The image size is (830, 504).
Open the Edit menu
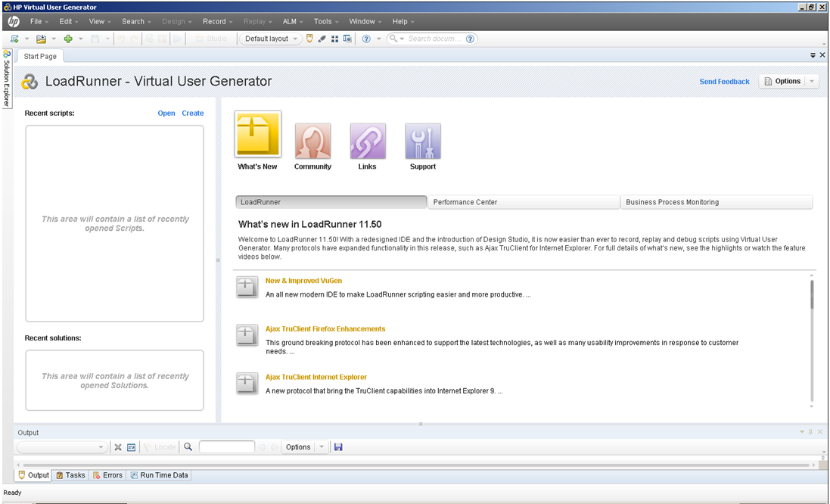click(69, 21)
